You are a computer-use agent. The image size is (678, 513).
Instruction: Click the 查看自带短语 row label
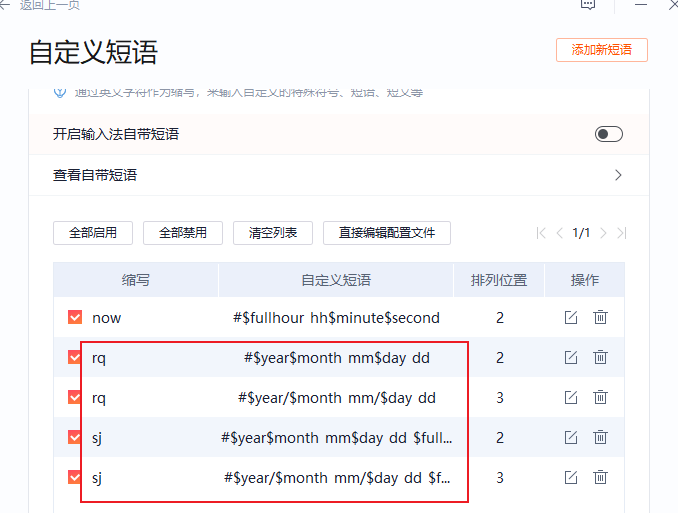click(x=95, y=175)
